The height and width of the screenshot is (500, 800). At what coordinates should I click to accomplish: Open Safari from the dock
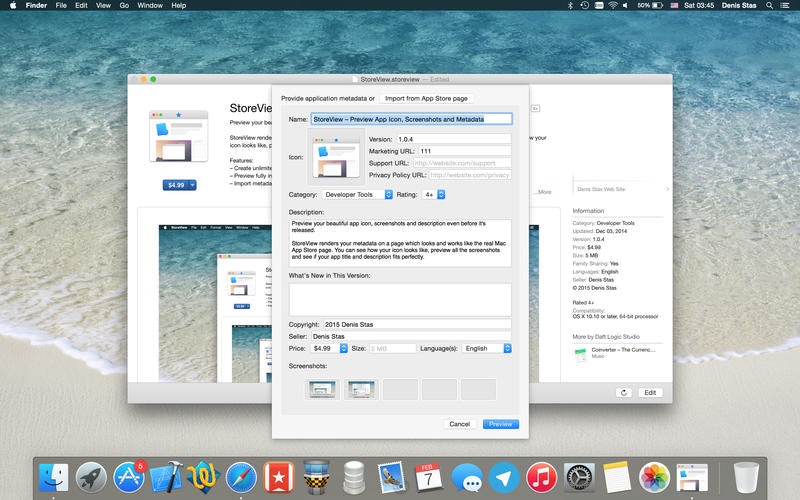click(x=241, y=475)
